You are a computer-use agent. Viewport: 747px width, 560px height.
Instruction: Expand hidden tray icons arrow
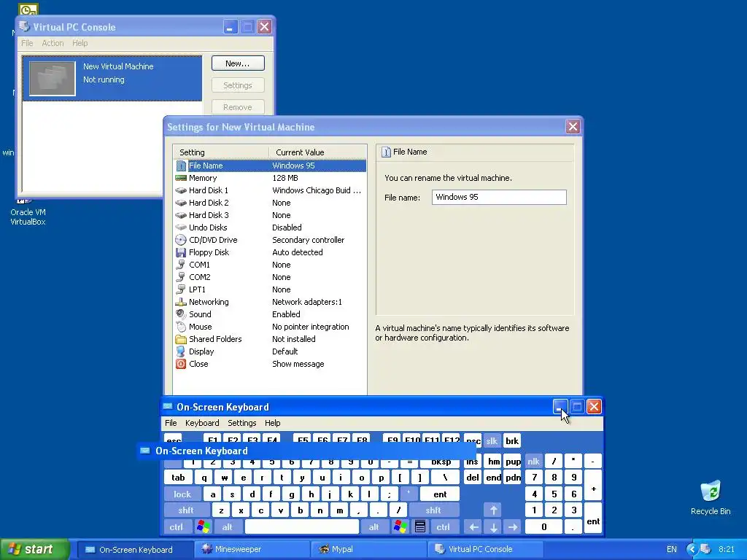[x=692, y=549]
